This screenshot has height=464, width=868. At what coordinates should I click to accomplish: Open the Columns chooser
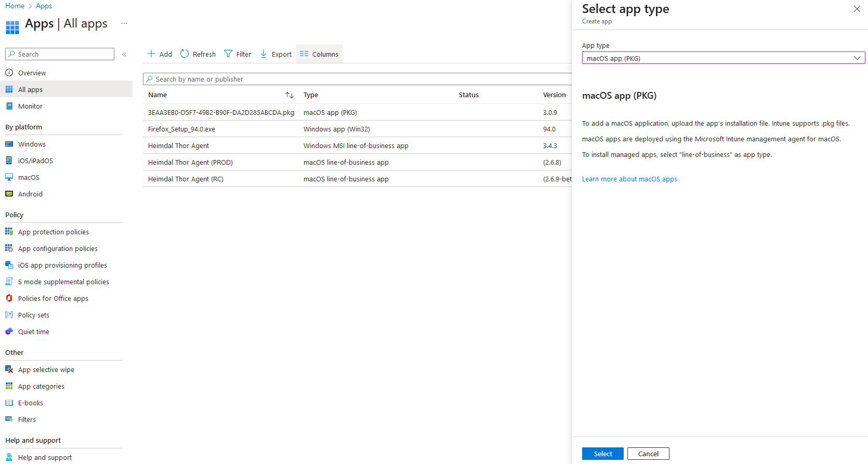(319, 54)
